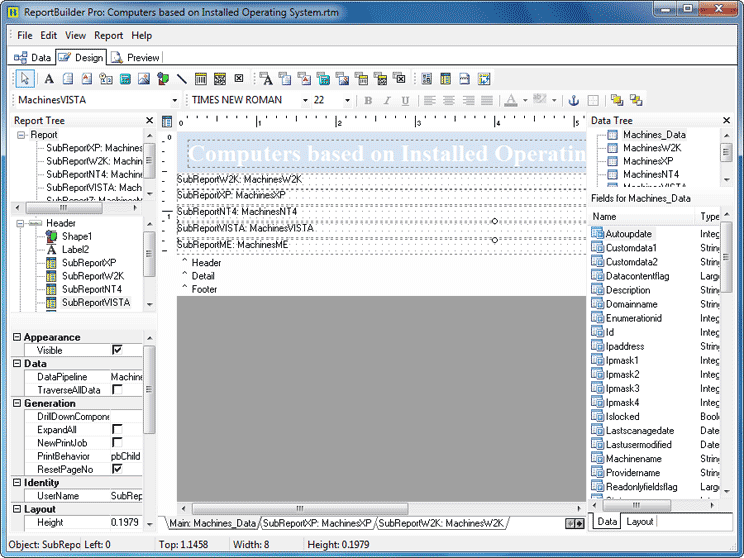
Task: Open the Report menu
Action: (108, 36)
